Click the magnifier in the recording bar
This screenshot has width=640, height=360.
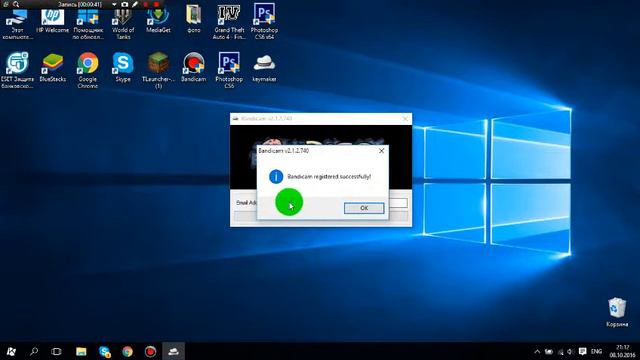[x=16, y=4]
